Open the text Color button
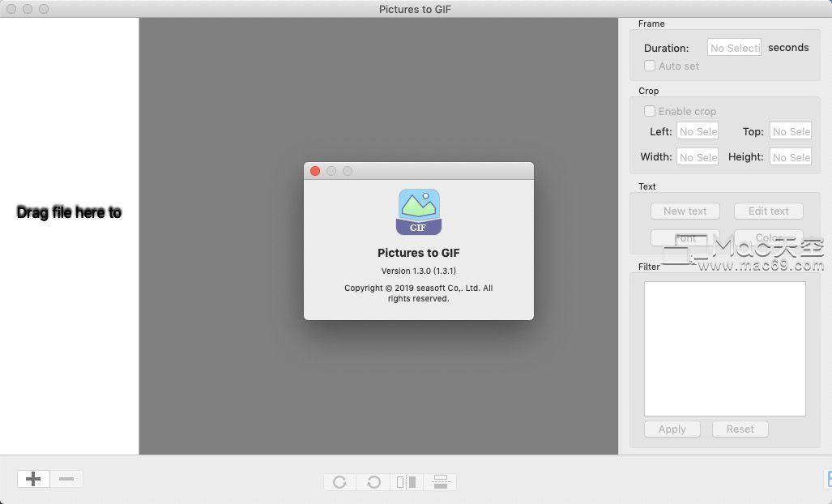Image resolution: width=832 pixels, height=504 pixels. point(768,237)
